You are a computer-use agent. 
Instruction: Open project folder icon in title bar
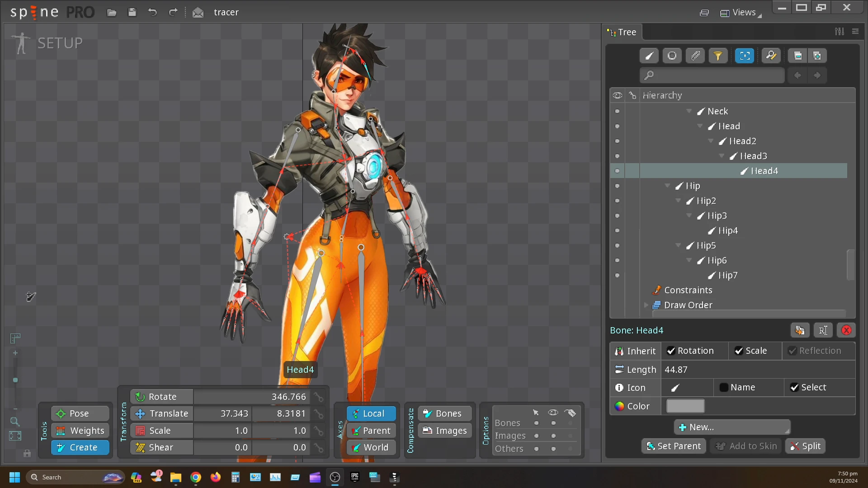point(112,12)
